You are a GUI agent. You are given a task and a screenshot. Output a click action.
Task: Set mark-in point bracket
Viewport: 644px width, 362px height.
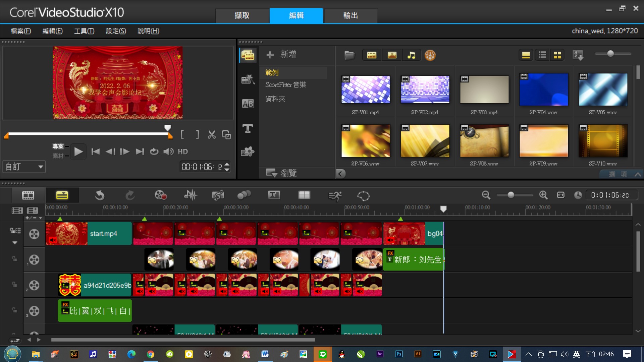[182, 135]
